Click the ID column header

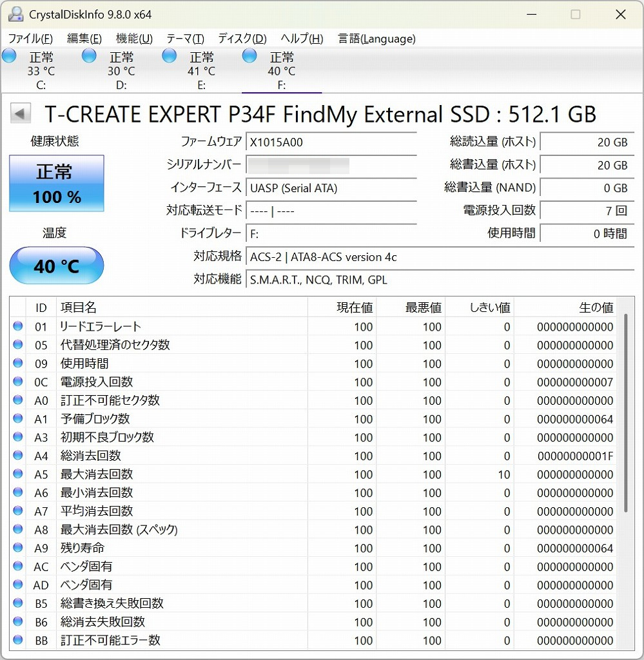coord(41,307)
